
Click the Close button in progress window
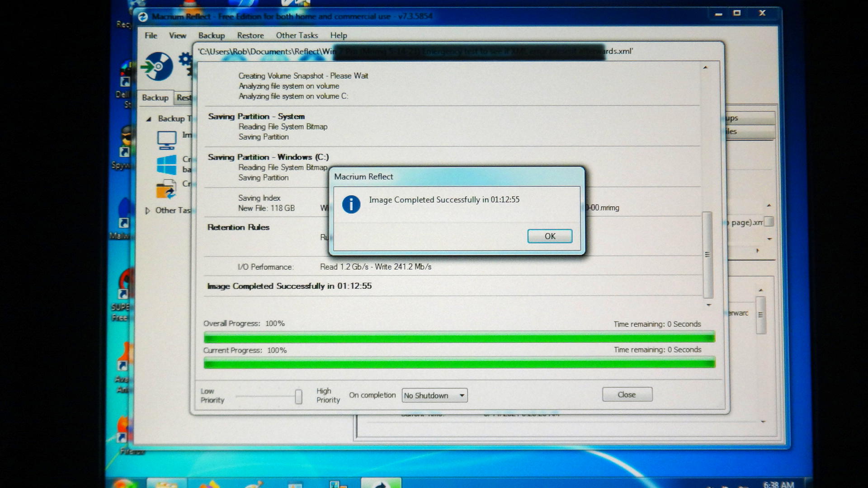pyautogui.click(x=627, y=394)
